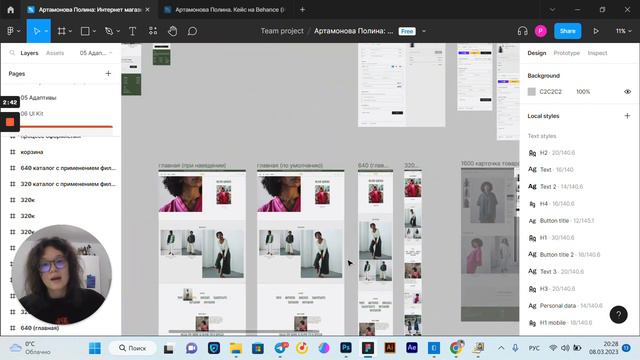Screen dimensions: 640x360
Task: Select page 05 Адаптивы
Action: (x=38, y=98)
